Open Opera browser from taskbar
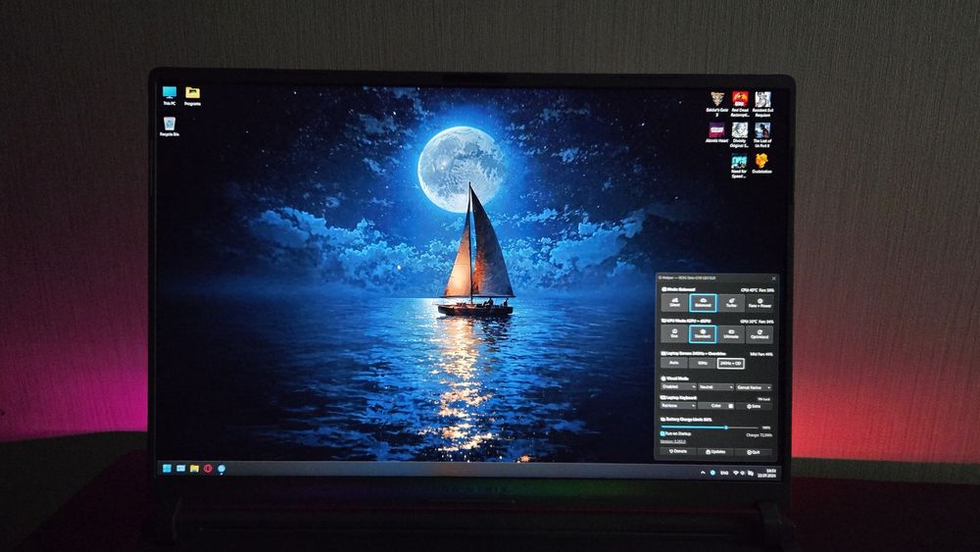Image resolution: width=980 pixels, height=552 pixels. coord(208,469)
